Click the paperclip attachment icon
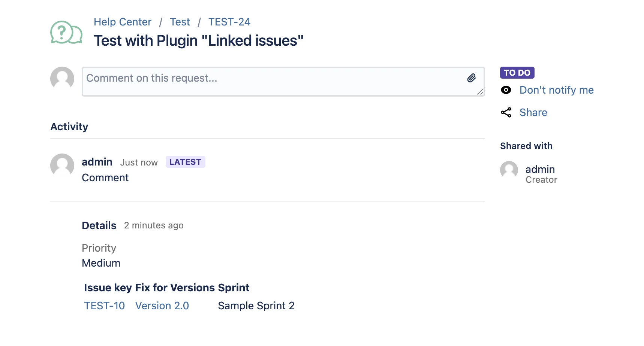Image resolution: width=644 pixels, height=346 pixels. [x=472, y=78]
